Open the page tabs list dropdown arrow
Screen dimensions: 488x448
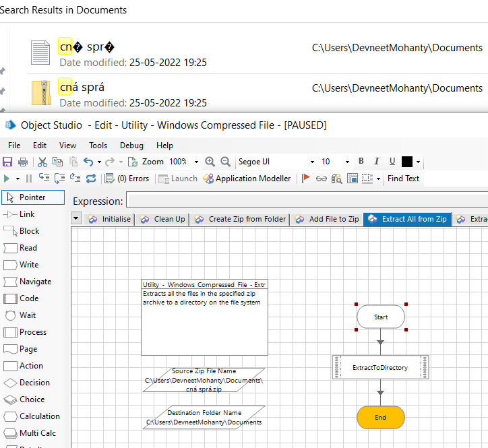click(x=75, y=218)
